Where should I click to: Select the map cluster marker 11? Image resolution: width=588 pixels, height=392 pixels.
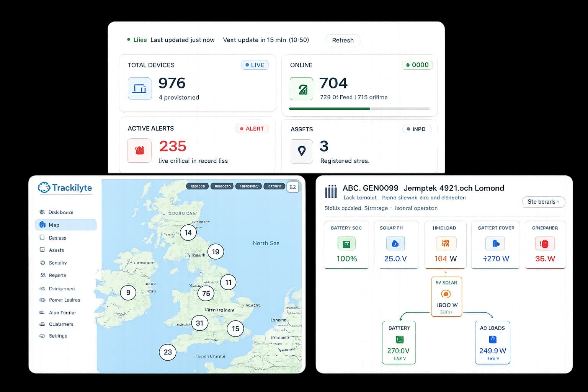tap(228, 283)
